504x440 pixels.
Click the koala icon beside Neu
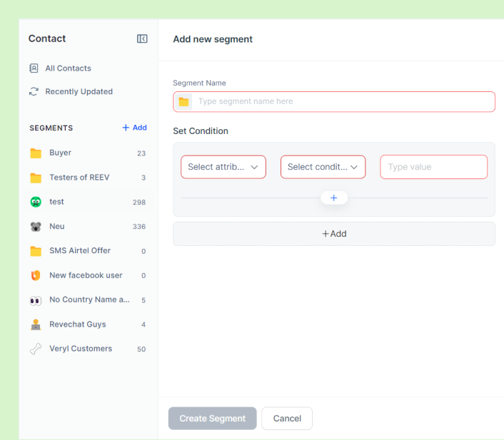[x=36, y=227]
